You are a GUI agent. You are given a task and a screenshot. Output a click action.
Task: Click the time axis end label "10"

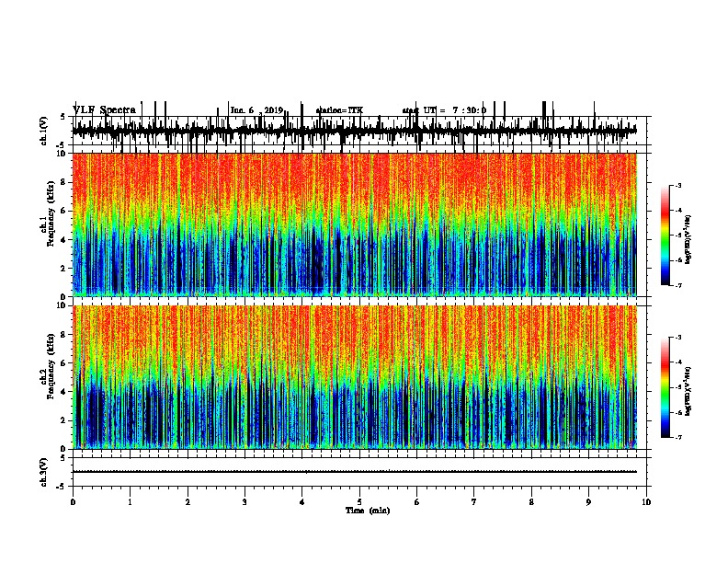[646, 502]
